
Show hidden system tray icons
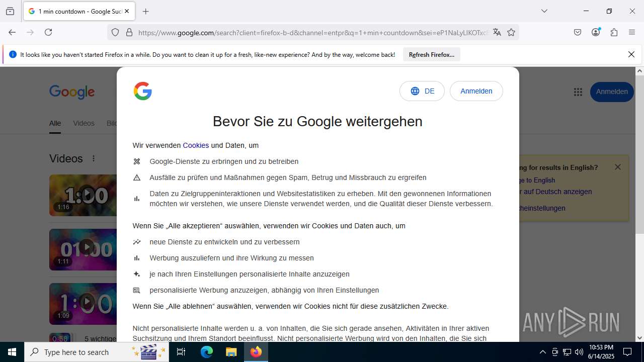(542, 352)
